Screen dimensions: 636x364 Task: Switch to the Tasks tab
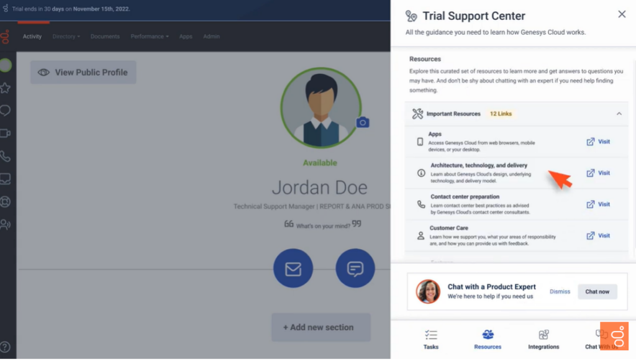(x=431, y=339)
